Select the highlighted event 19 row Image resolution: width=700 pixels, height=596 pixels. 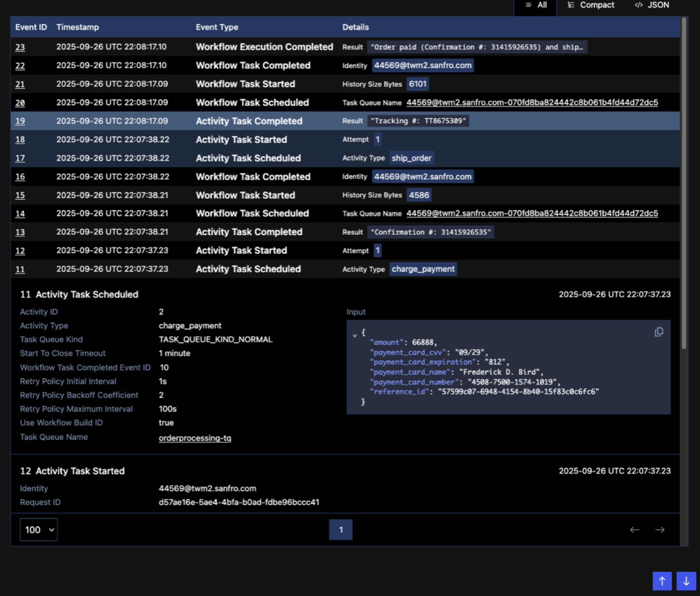237,121
